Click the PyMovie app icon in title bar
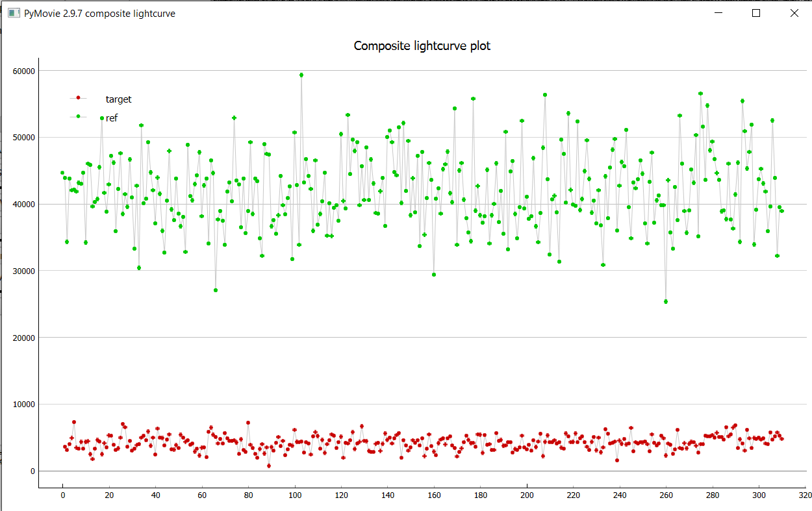 point(14,13)
